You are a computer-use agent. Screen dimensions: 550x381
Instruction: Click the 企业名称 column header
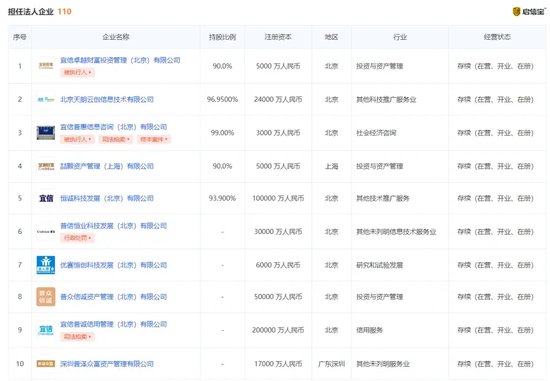click(x=116, y=37)
